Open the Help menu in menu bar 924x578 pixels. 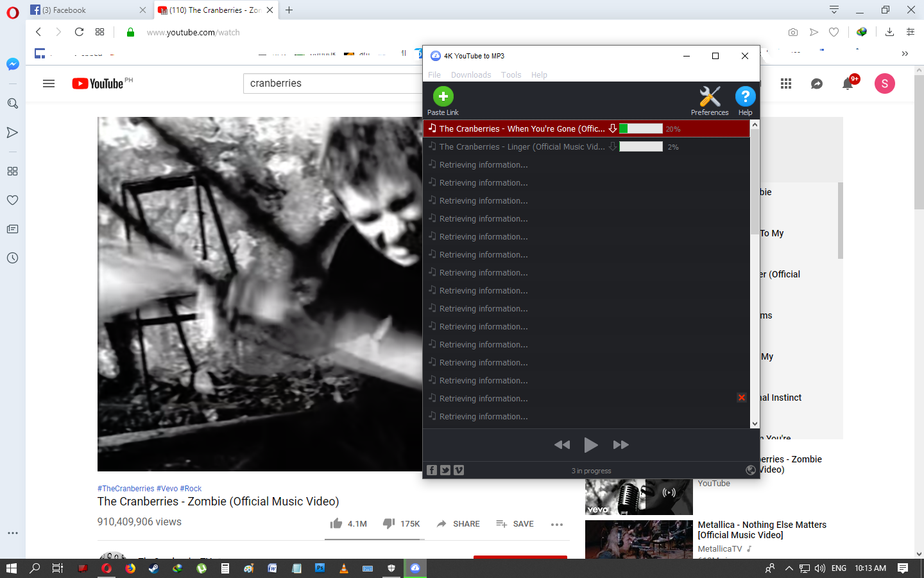pyautogui.click(x=539, y=75)
